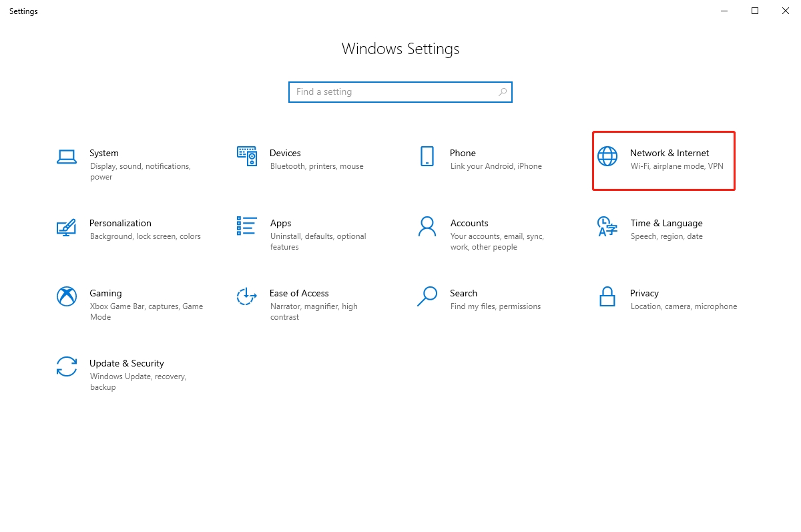Open Devices via the keyboard-speaker icon
Image resolution: width=801 pixels, height=532 pixels.
[247, 156]
